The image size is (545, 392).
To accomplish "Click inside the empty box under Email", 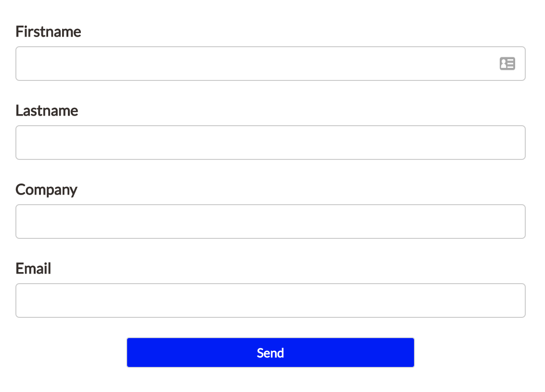I will (x=271, y=300).
